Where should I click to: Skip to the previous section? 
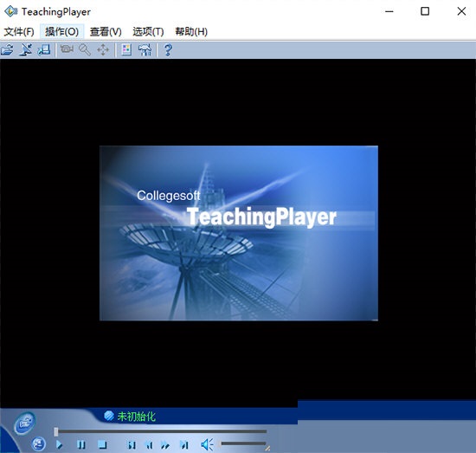(x=132, y=445)
